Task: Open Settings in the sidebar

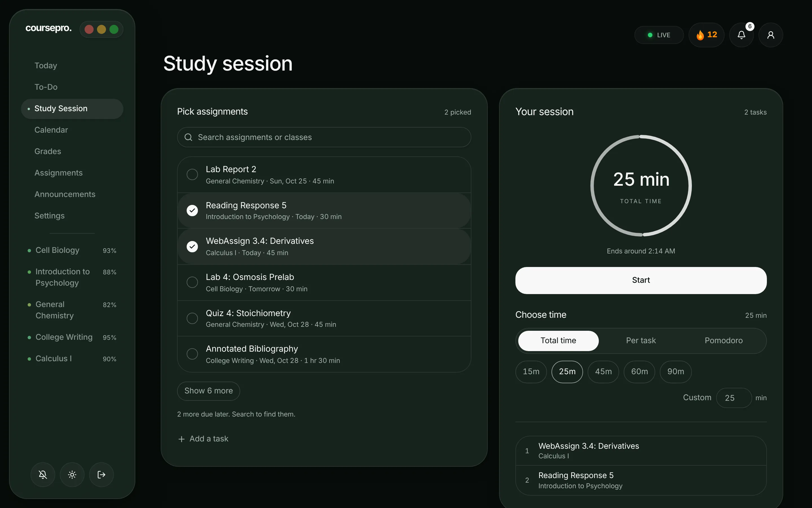Action: coord(72,216)
